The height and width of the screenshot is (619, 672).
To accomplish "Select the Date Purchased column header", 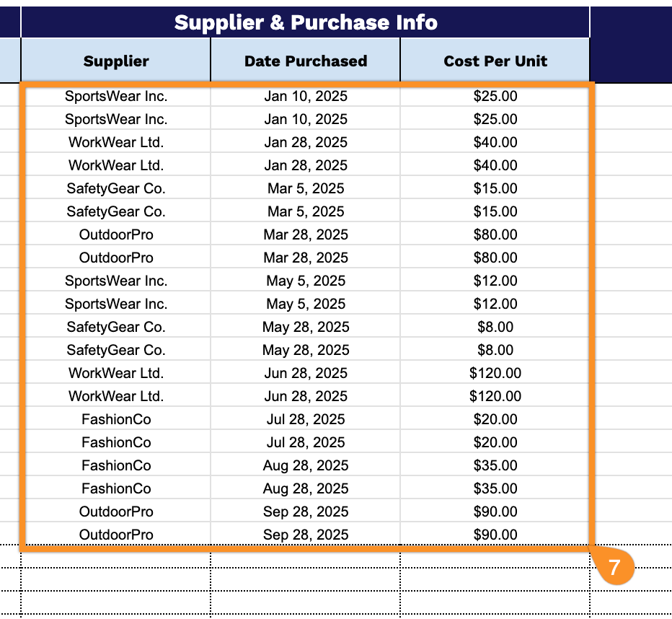I will 306,61.
